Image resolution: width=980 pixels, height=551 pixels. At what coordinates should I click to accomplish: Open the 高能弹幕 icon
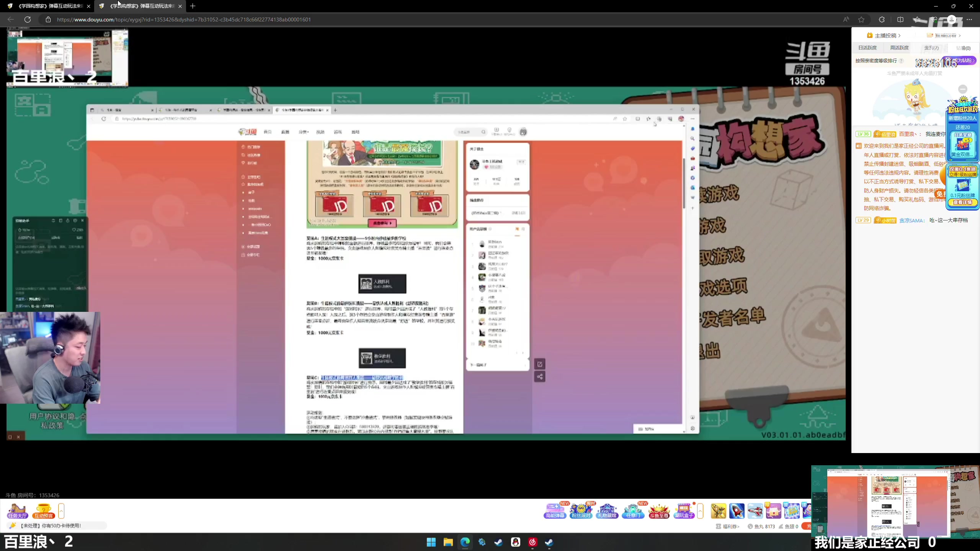click(555, 511)
